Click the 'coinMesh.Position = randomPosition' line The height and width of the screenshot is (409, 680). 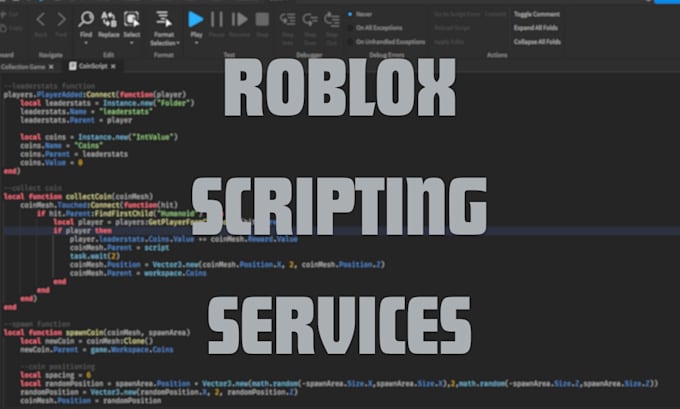coord(91,401)
